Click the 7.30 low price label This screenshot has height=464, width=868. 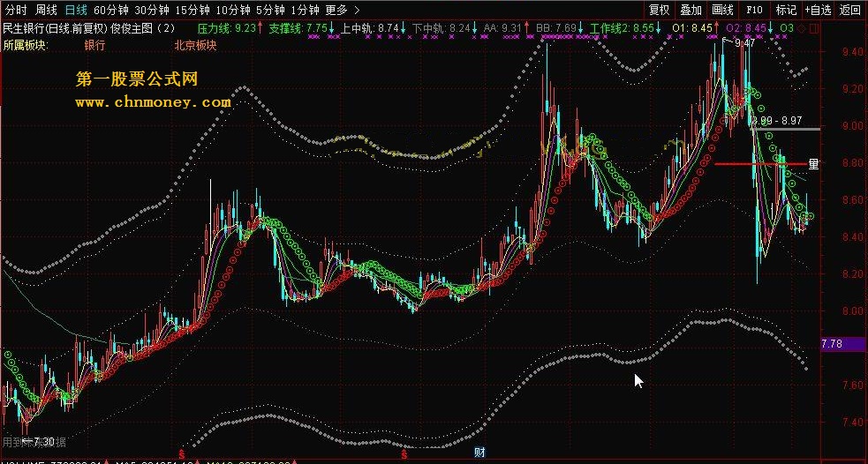[44, 441]
